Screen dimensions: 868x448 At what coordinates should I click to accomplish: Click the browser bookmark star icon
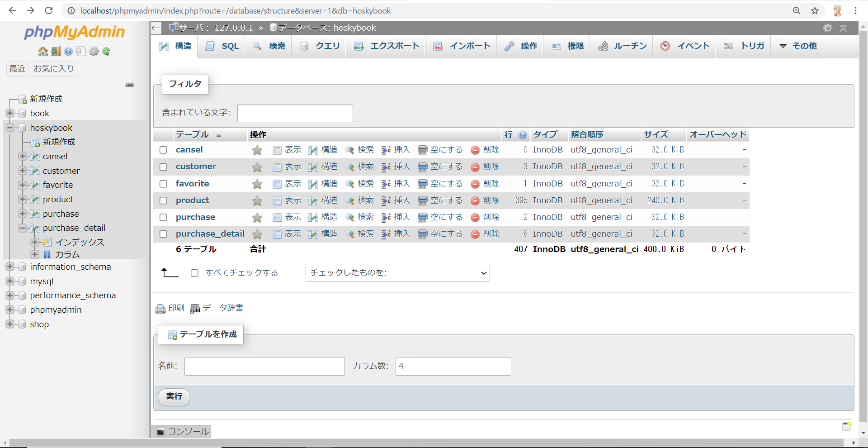[x=815, y=10]
